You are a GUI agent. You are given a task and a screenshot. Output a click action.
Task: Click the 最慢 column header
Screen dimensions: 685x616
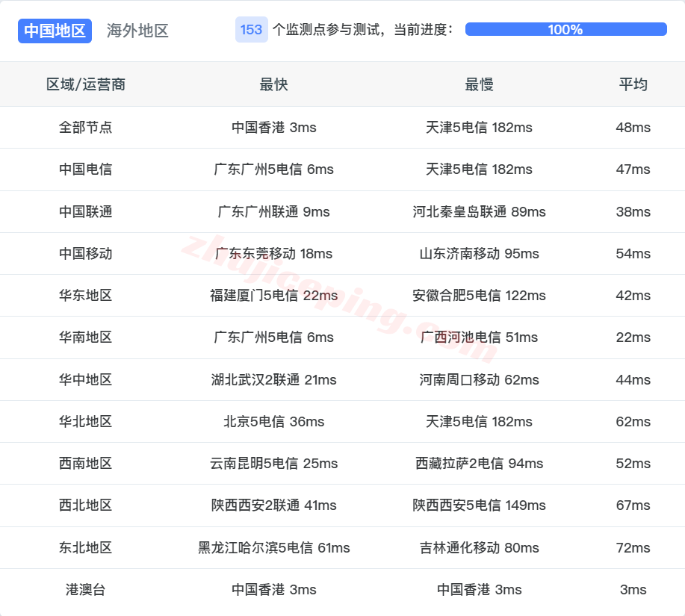point(480,84)
